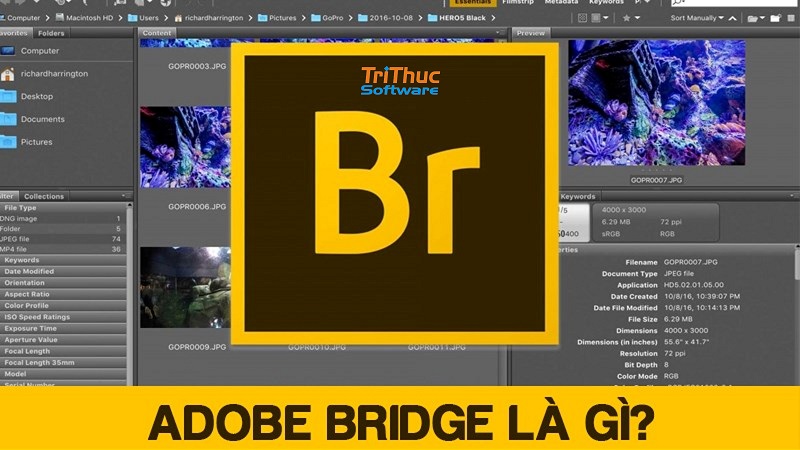
Task: Click the delete item trash icon
Action: [792, 18]
